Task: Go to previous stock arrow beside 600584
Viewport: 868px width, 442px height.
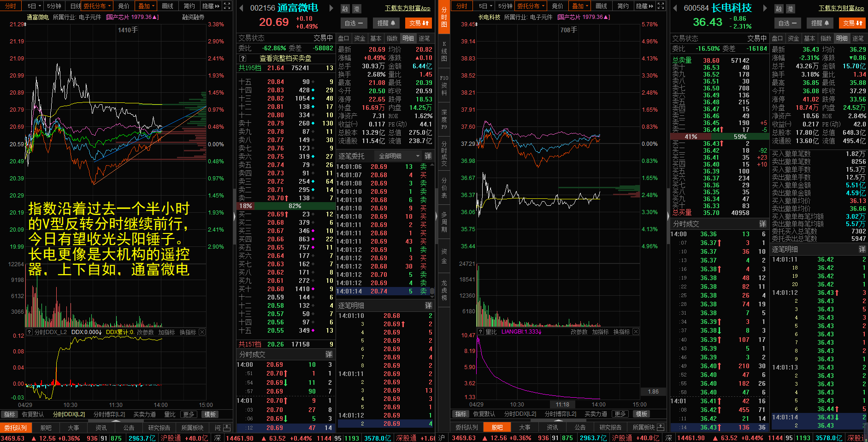Action: coord(675,8)
